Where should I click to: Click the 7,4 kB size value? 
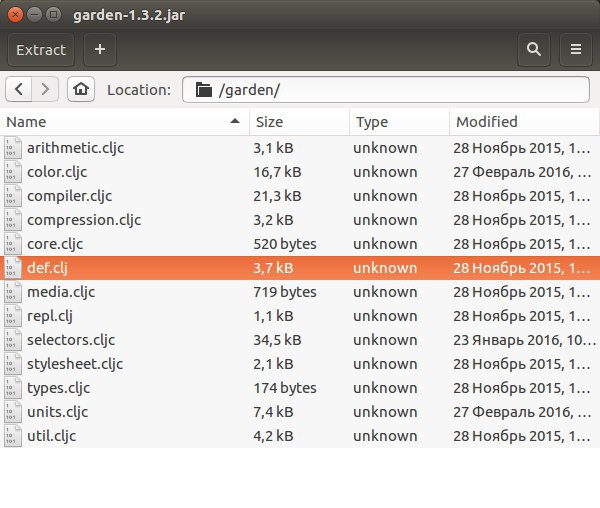pos(274,413)
